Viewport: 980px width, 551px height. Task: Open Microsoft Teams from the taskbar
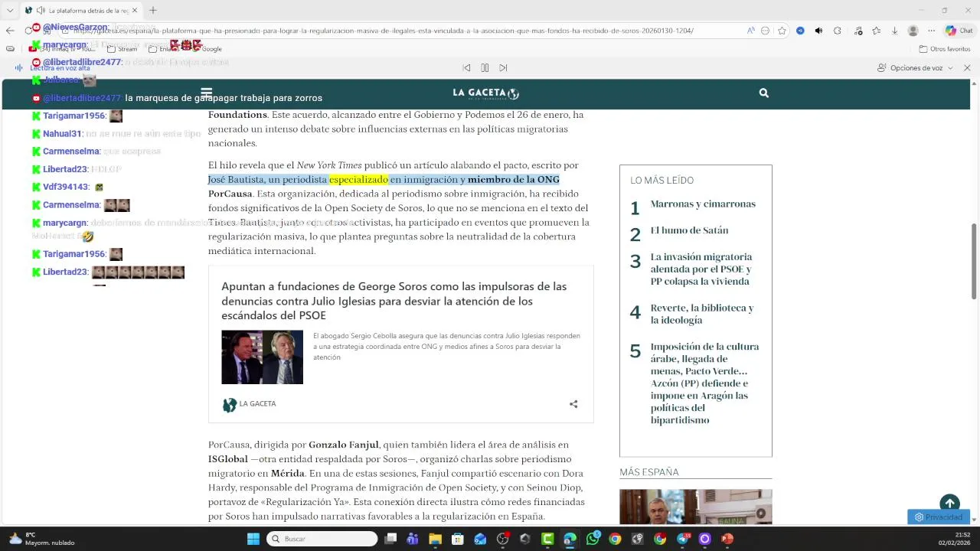pyautogui.click(x=413, y=539)
